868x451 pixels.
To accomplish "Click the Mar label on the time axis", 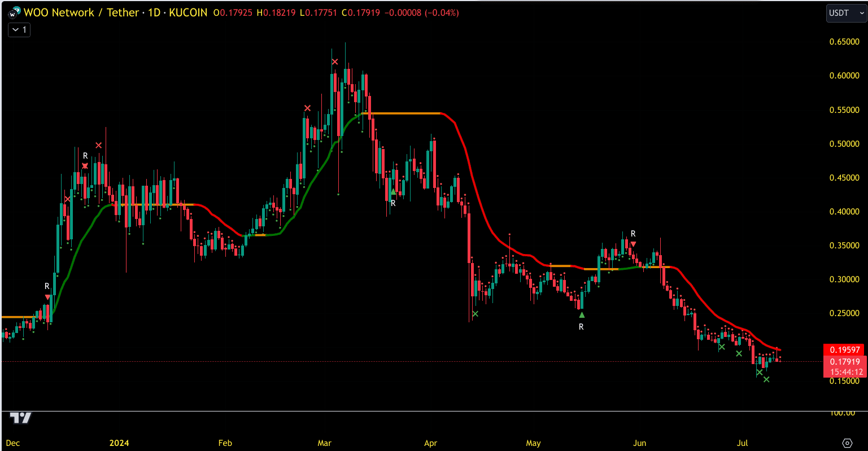I will click(x=324, y=443).
